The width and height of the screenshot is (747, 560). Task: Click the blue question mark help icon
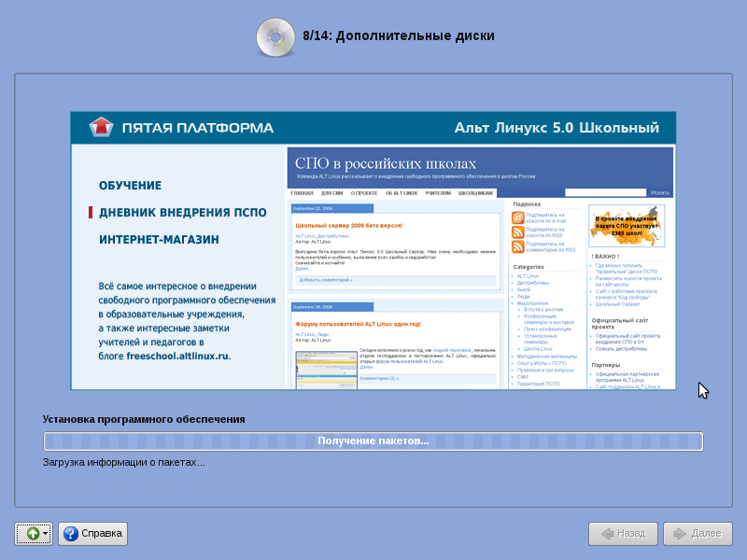(x=70, y=534)
